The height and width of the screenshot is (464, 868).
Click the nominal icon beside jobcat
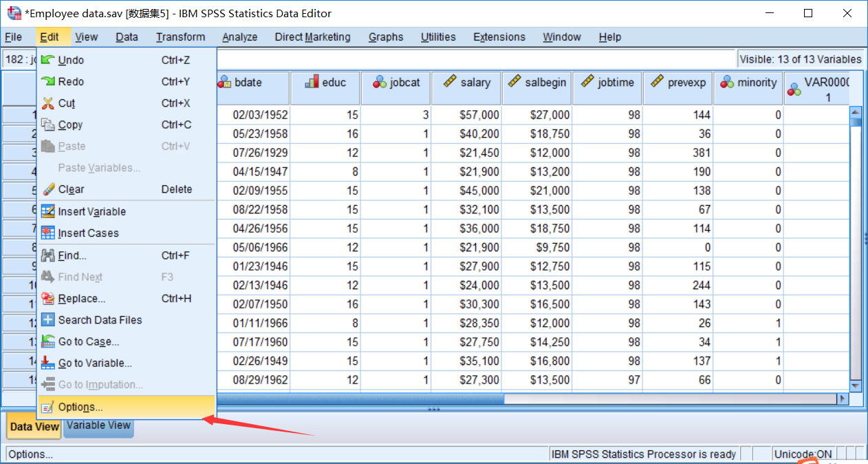click(380, 83)
